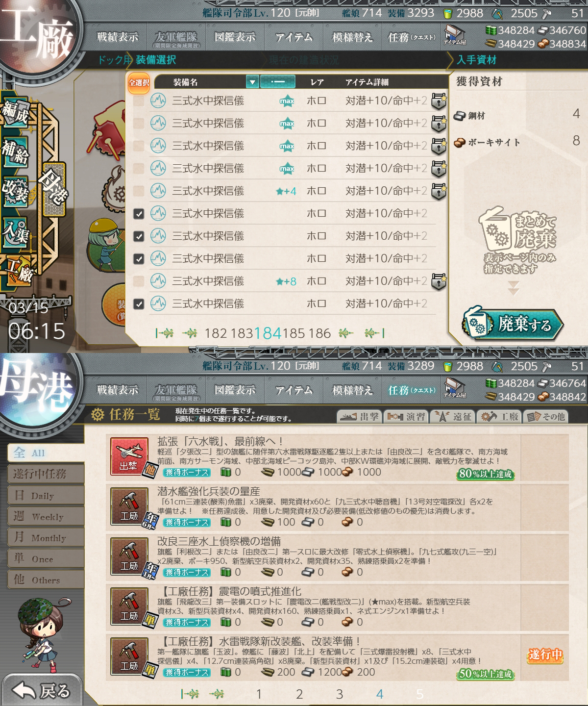The height and width of the screenshot is (706, 588).
Task: Check the first 三式水中探信儀 max row checkbox
Action: [x=139, y=101]
